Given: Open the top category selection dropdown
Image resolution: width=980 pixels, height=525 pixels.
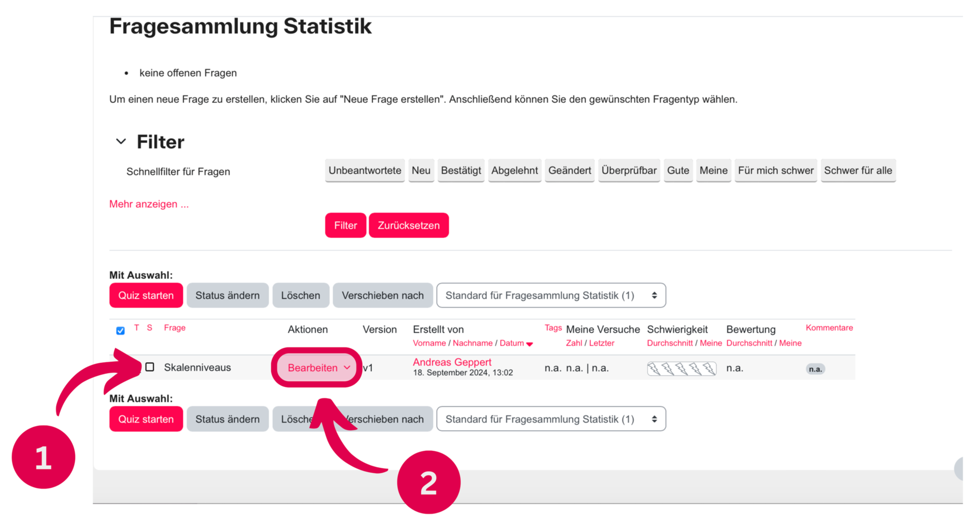Looking at the screenshot, I should click(x=551, y=295).
